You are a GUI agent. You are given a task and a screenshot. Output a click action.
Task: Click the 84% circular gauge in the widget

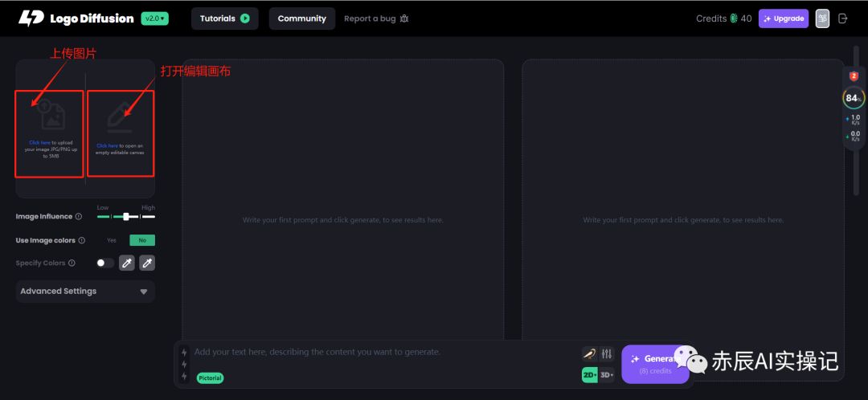[x=854, y=98]
